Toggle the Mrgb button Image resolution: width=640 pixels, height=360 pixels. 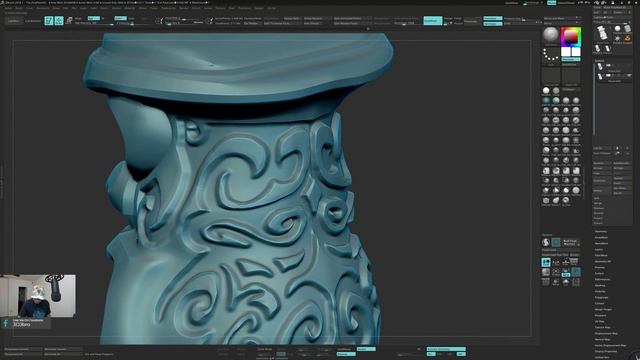(78, 18)
